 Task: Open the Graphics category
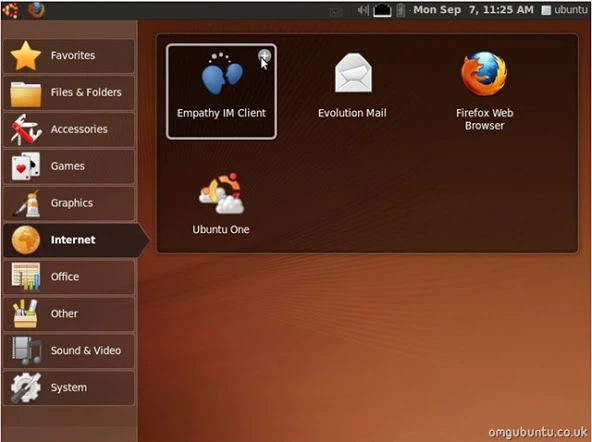69,203
